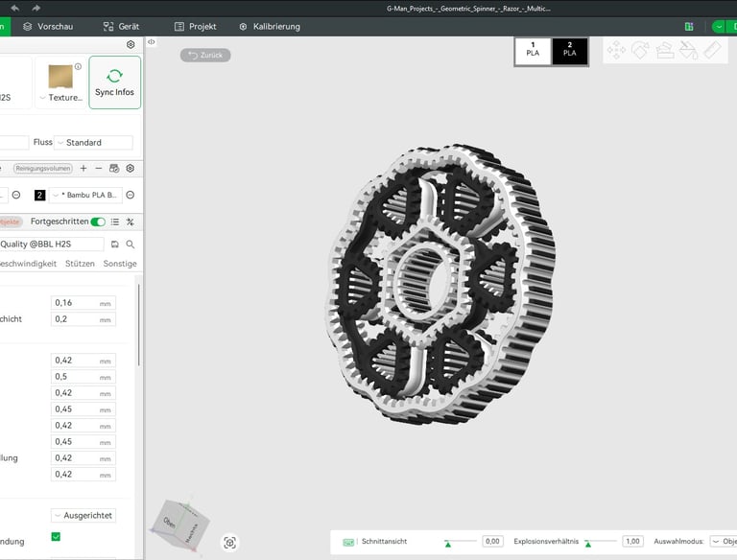The width and height of the screenshot is (737, 560).
Task: Open the Textured plate type dropdown
Action: [61, 97]
